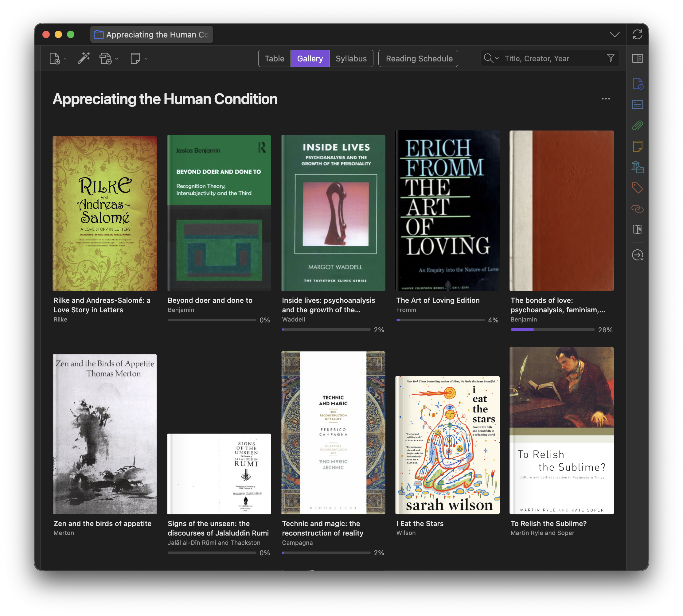This screenshot has height=616, width=683.
Task: Click the locate arrow circle icon
Action: pyautogui.click(x=637, y=255)
